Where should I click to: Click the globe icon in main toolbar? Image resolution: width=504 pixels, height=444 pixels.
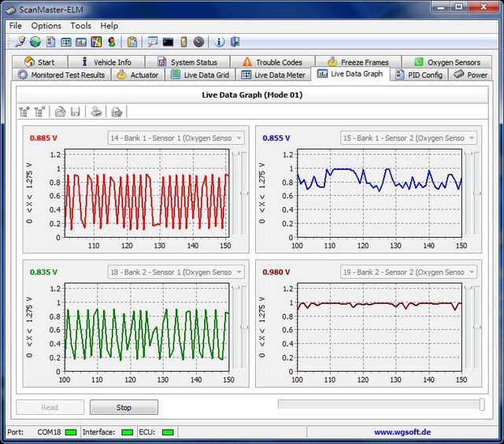coord(35,42)
